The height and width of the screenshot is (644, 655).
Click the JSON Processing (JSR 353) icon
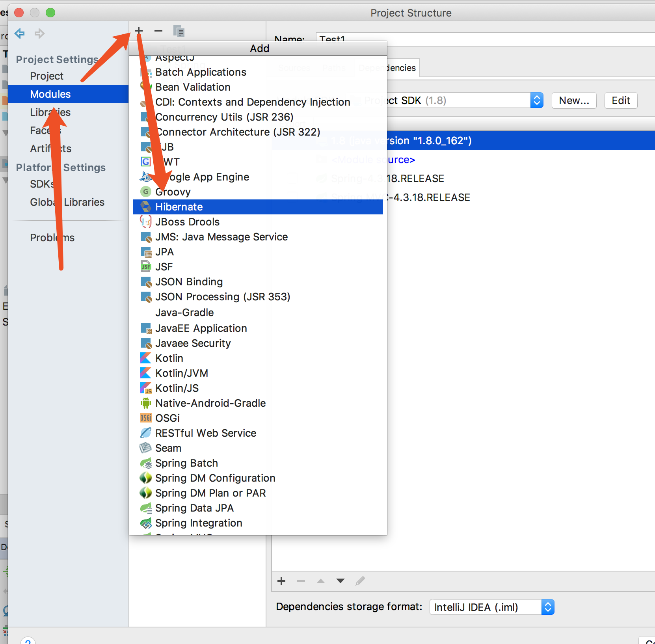point(146,297)
